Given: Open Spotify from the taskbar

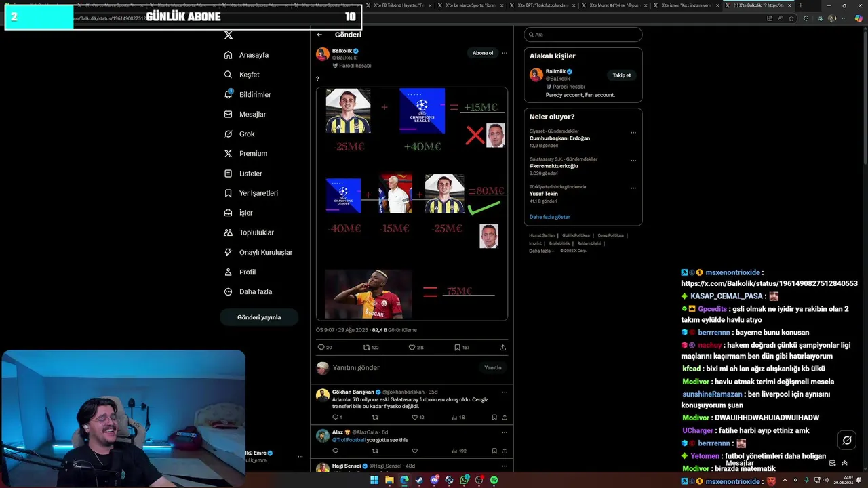Looking at the screenshot, I should pyautogui.click(x=494, y=481).
